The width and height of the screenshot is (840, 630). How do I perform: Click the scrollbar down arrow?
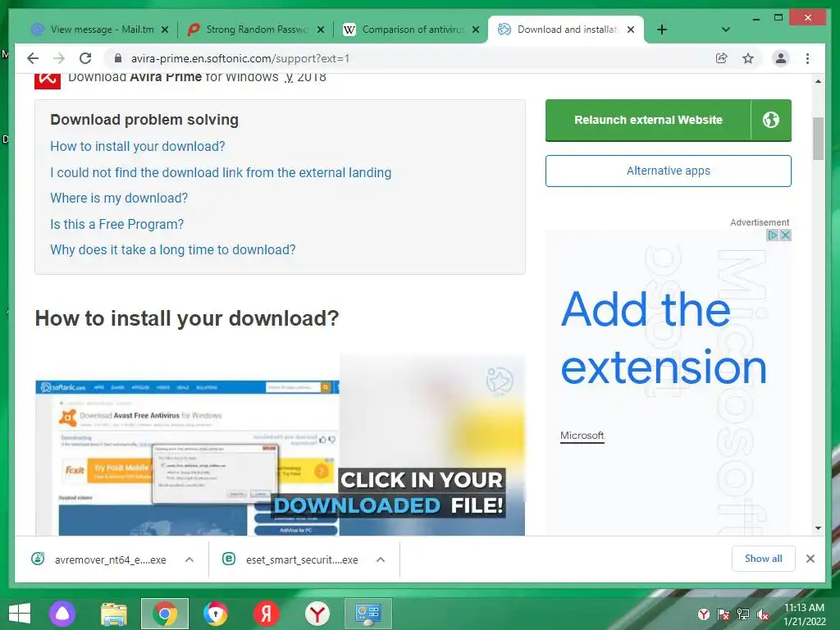tap(818, 528)
